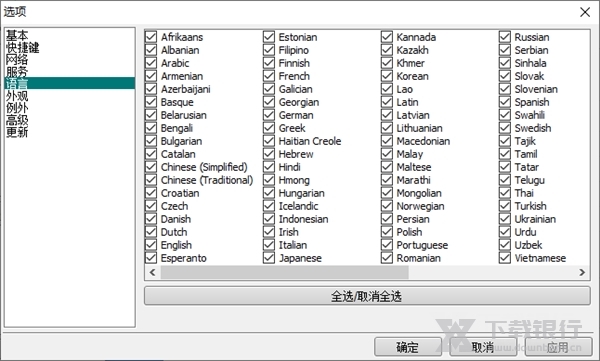Toggle the Swedish checkbox
Screen dimensions: 600x361
[505, 128]
